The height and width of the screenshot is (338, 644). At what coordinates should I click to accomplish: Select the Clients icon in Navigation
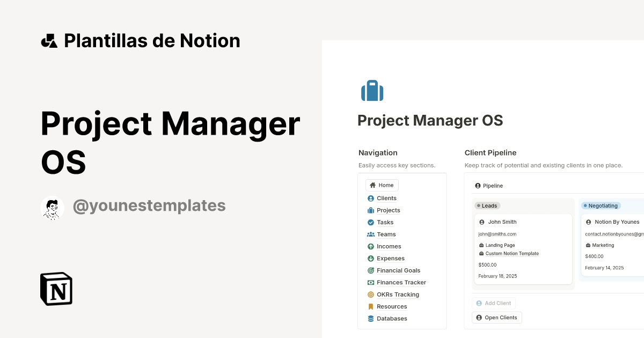(x=370, y=198)
